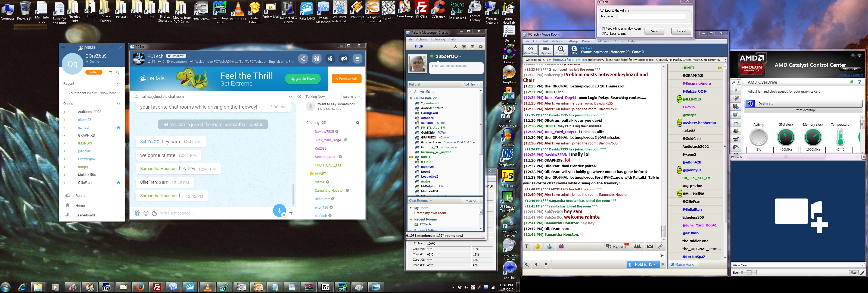
Task: Open the Desktop 1 dropdown in AMD OverDrive
Action: 803,104
